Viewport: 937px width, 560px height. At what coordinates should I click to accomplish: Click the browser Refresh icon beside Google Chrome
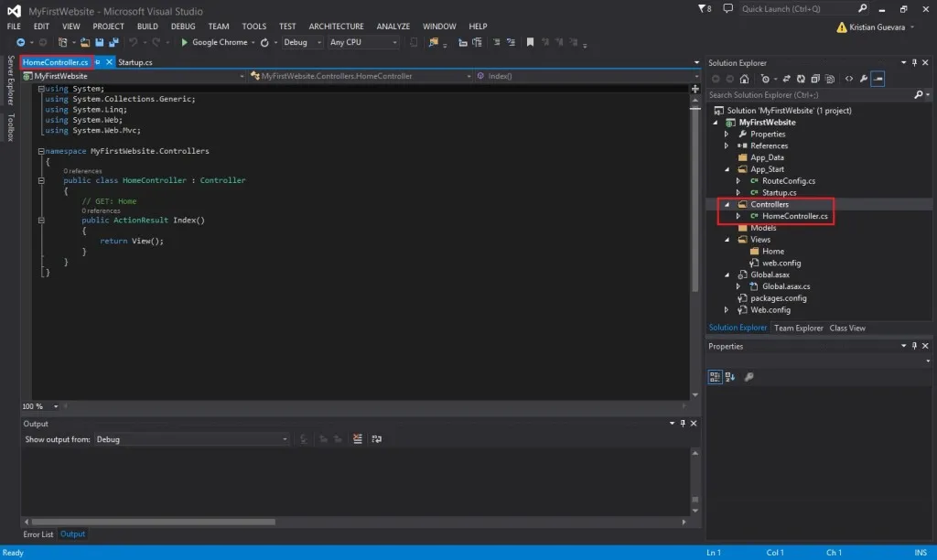point(264,42)
